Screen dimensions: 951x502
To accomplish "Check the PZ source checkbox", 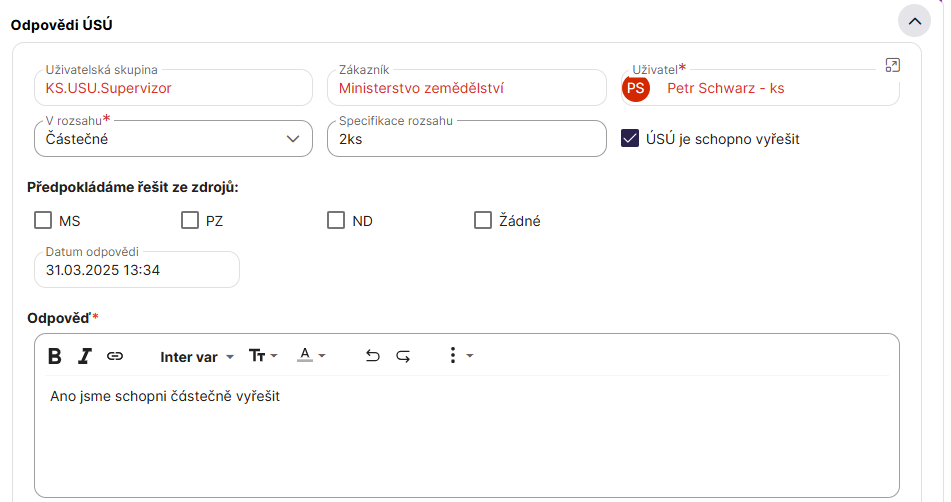I will tap(190, 221).
